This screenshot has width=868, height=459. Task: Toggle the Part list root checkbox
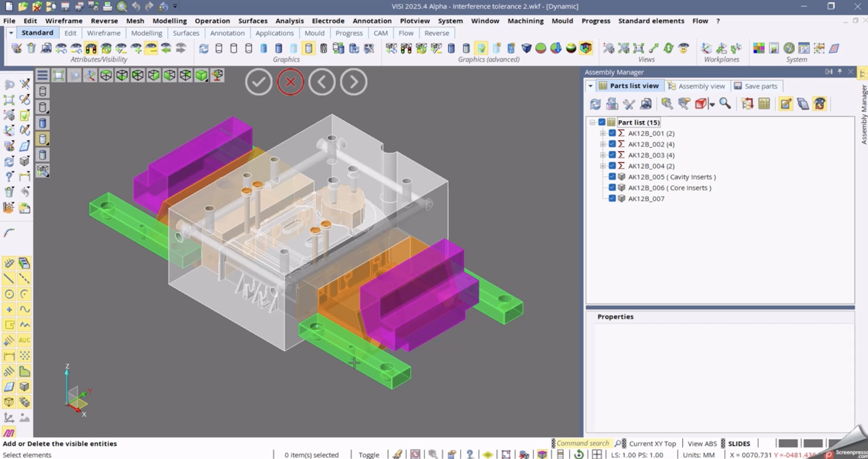[x=601, y=122]
